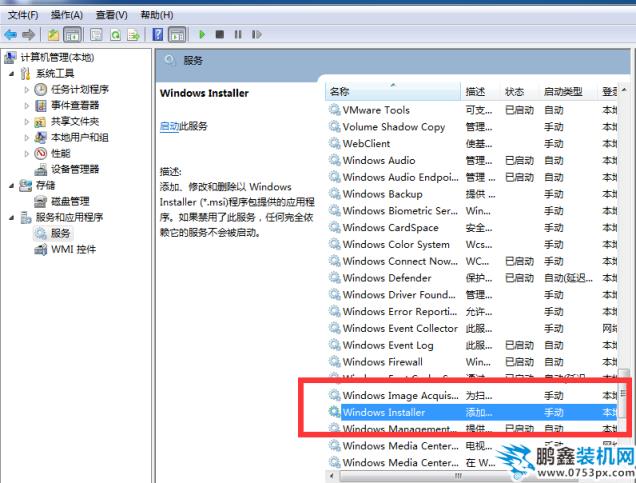
Task: Toggle the show/hide action pane icon
Action: click(x=177, y=35)
